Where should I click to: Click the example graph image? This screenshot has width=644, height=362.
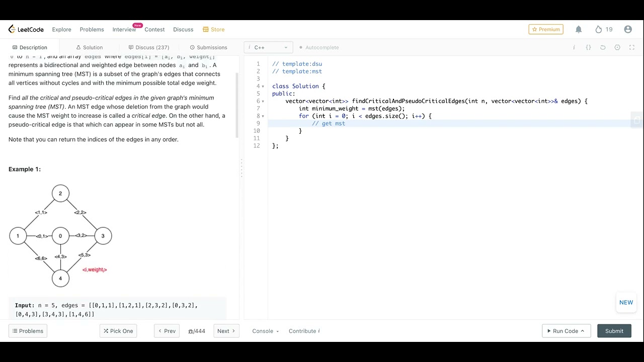point(60,236)
